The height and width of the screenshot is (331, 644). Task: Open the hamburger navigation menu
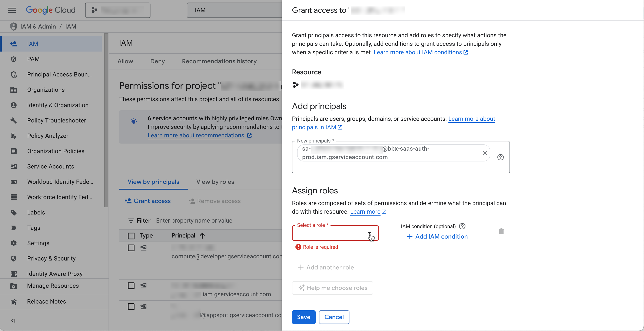12,10
